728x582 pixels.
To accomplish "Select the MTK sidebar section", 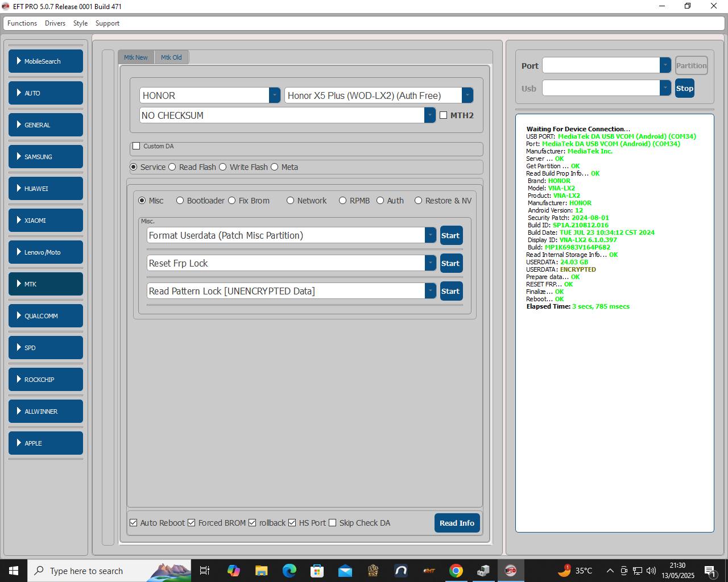I will pos(45,284).
